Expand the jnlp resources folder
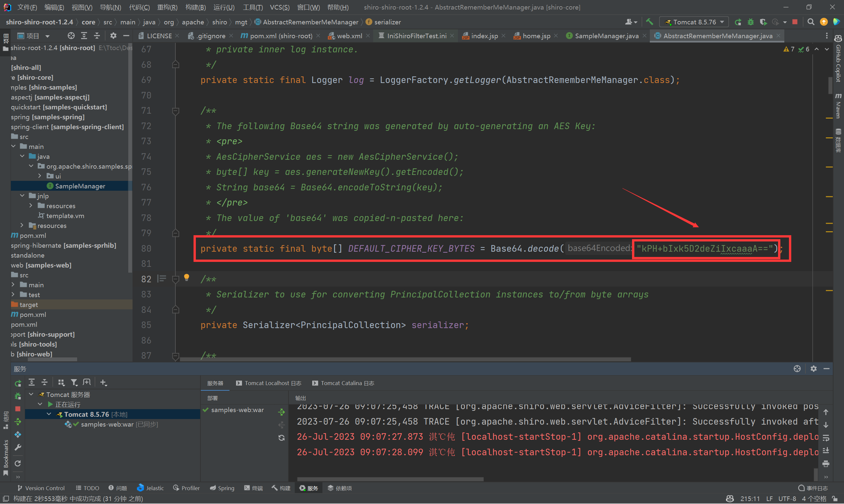 [x=31, y=206]
